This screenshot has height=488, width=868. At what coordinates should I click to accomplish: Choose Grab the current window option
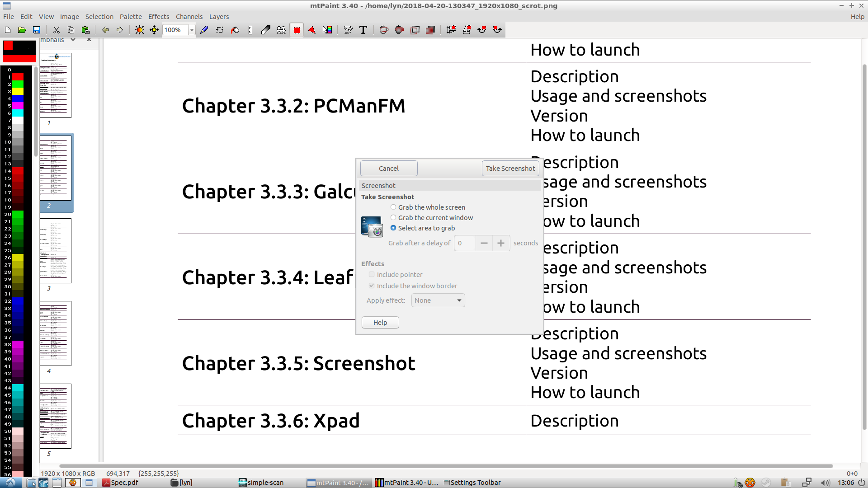pos(393,218)
